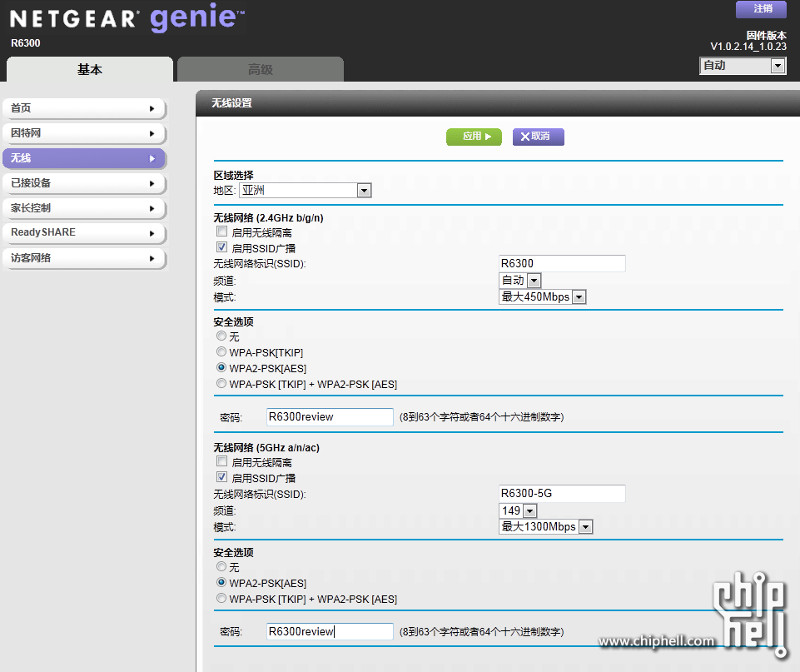Switch to the 高级 advanced tab
800x672 pixels.
[261, 69]
